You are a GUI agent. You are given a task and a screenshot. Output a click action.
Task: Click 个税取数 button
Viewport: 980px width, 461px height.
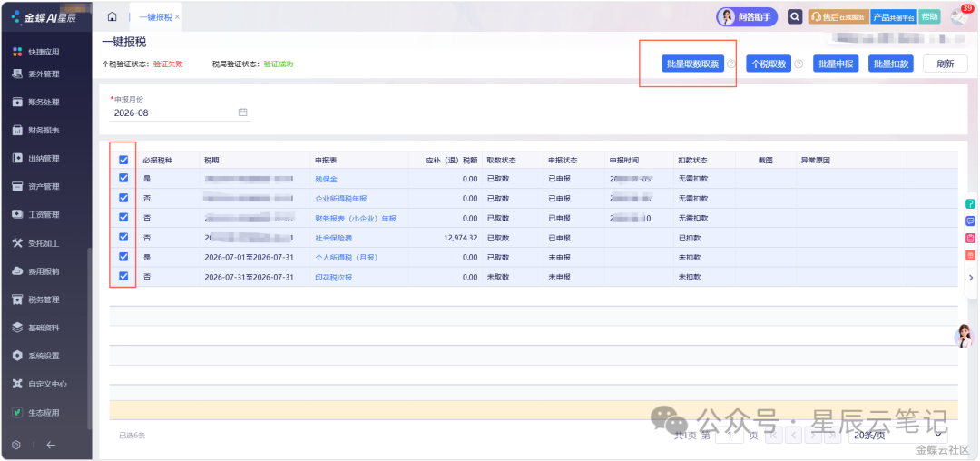pos(769,64)
